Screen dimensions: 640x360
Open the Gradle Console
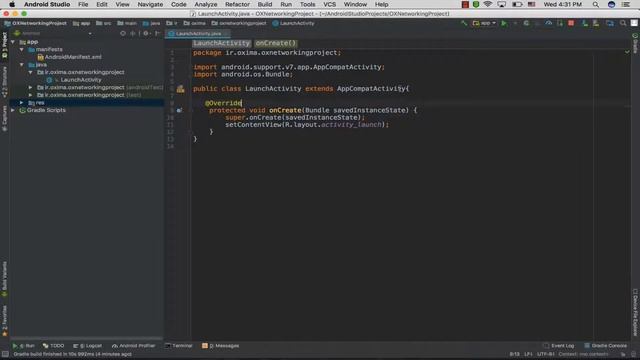[605, 346]
